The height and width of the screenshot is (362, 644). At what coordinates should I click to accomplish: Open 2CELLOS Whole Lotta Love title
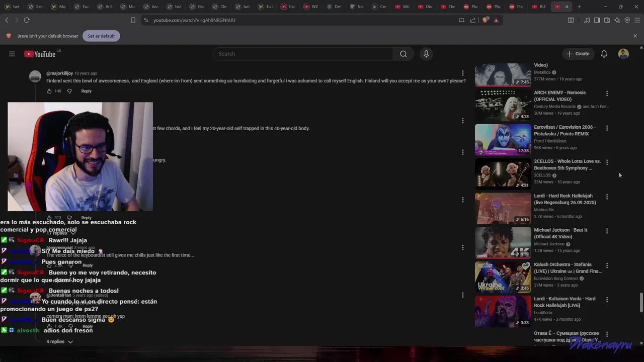coord(567,164)
